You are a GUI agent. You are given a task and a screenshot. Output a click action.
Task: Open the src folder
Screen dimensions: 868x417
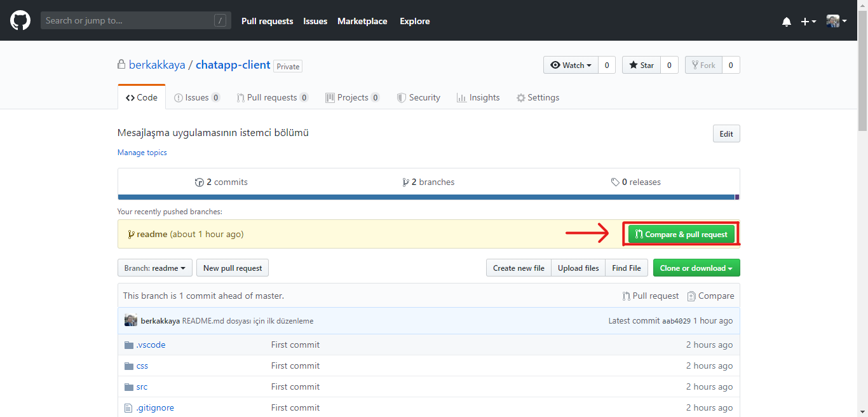point(142,386)
